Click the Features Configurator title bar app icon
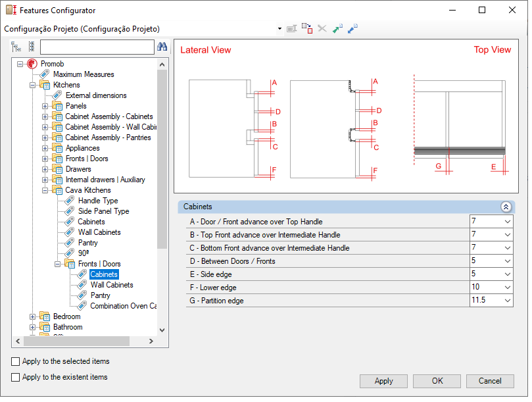The height and width of the screenshot is (402, 532). coord(11,10)
